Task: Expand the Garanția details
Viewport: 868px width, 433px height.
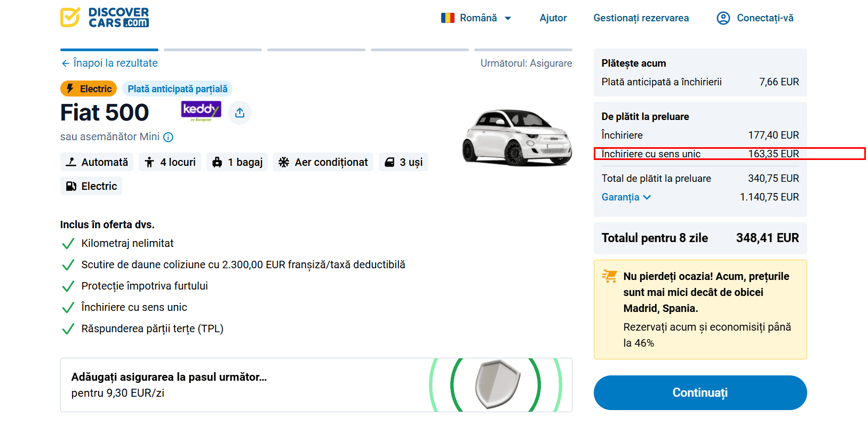Action: tap(626, 197)
